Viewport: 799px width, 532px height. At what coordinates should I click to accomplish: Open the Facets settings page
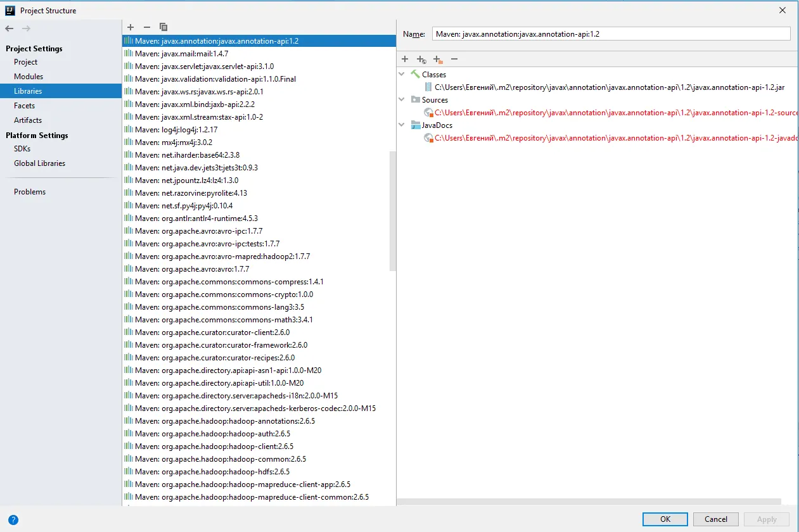pos(25,106)
